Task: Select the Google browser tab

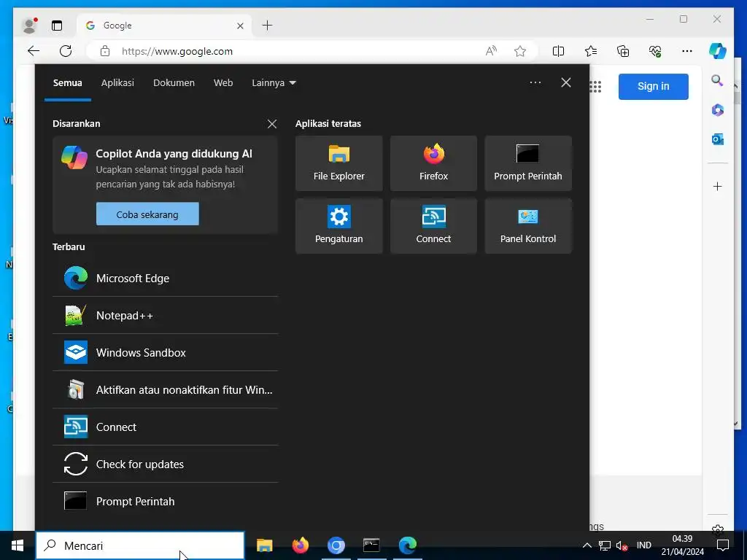Action: point(164,26)
